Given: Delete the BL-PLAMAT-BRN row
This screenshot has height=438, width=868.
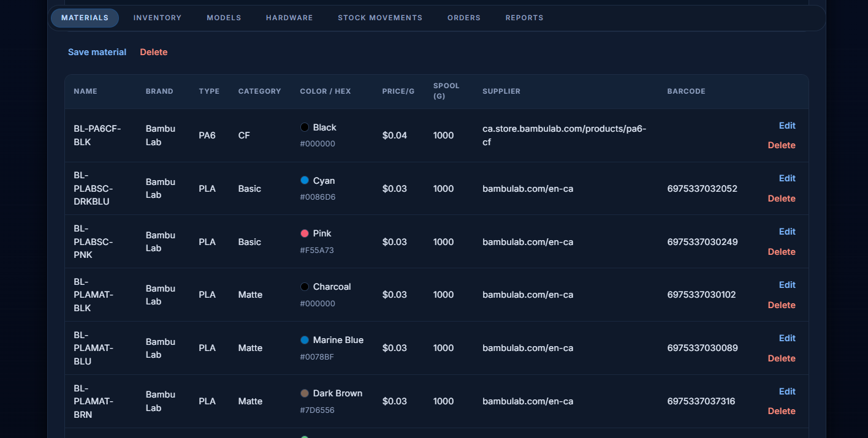Looking at the screenshot, I should [x=782, y=411].
